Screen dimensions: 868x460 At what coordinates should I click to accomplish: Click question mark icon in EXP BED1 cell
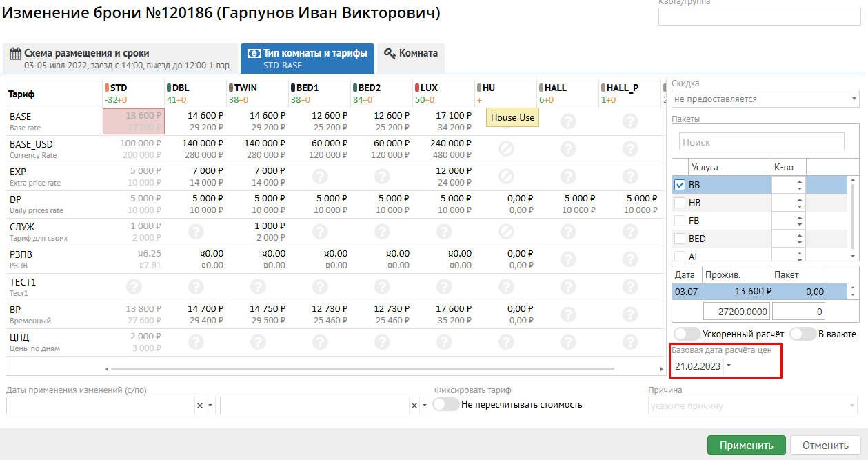pyautogui.click(x=320, y=176)
